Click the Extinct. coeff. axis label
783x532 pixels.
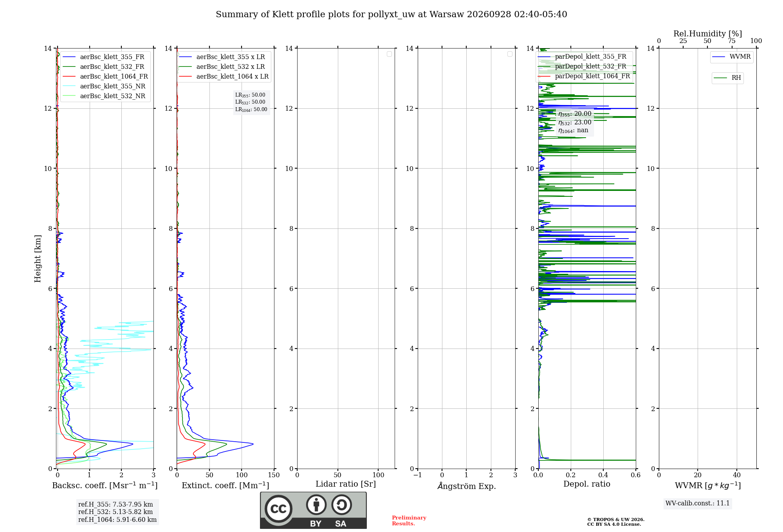(x=226, y=485)
